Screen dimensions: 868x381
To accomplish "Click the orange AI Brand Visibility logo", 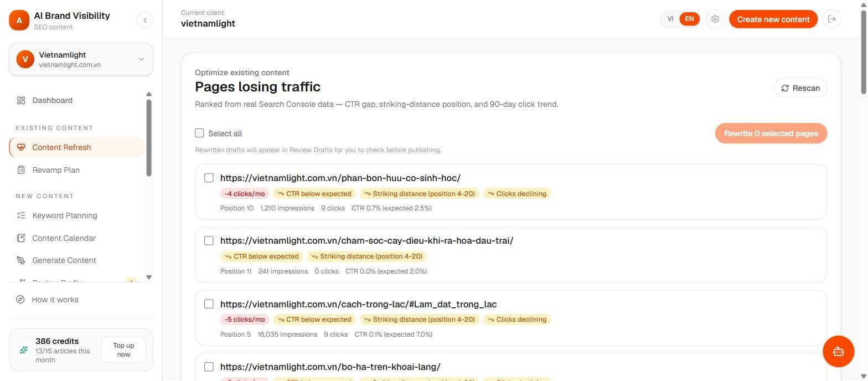I will (19, 20).
